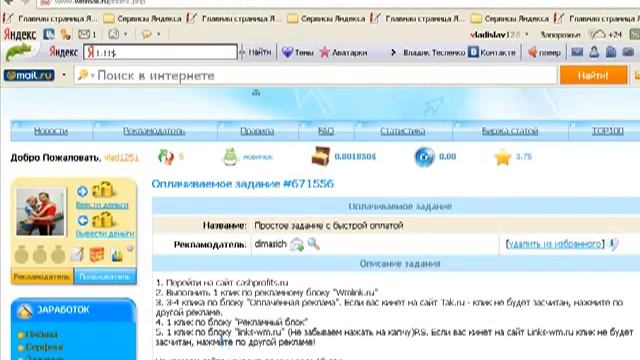Open Письма in the ЗАРАБОТОК menu
Viewport: 640px width, 360px height.
coord(42,335)
